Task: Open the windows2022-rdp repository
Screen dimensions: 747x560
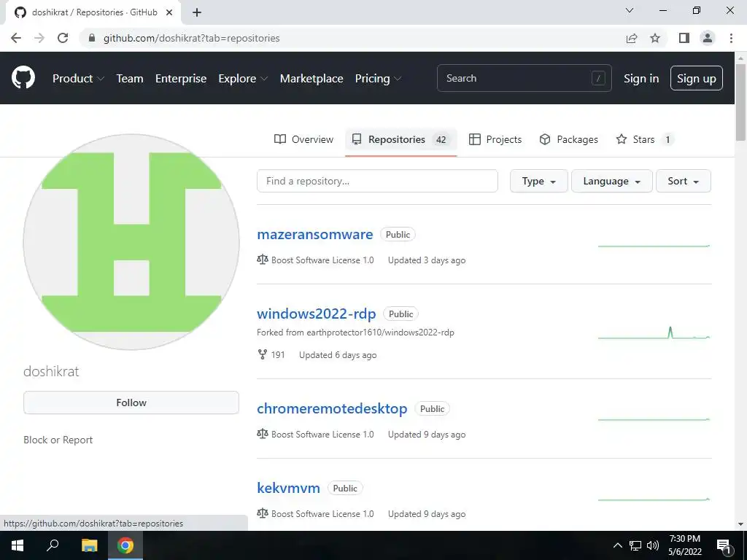Action: pos(317,314)
